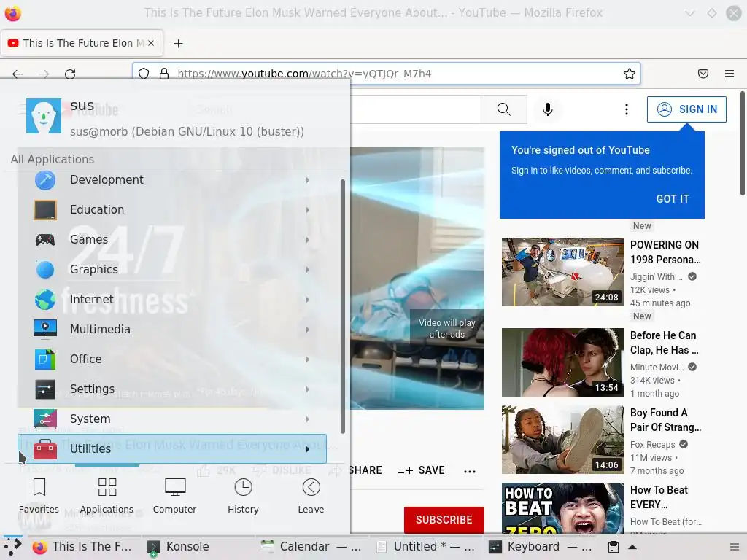Click the Jiggin' With channel name

(657, 276)
